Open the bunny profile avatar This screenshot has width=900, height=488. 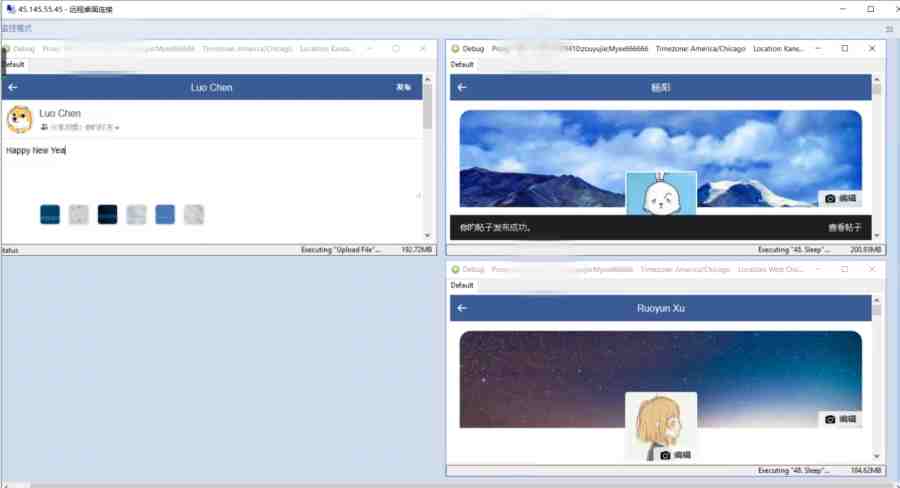661,193
